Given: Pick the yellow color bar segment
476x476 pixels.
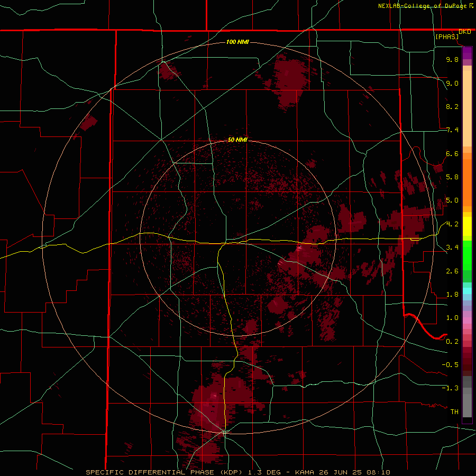Looking at the screenshot, I should click(x=467, y=226).
